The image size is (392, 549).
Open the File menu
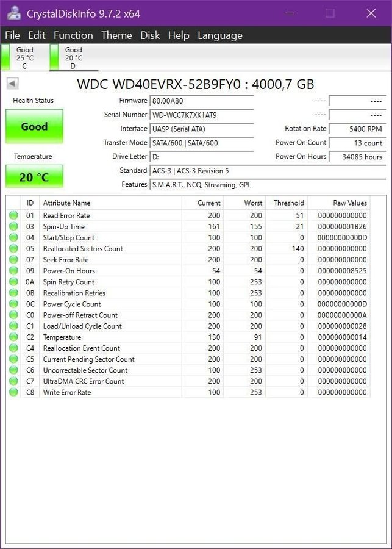click(x=12, y=35)
